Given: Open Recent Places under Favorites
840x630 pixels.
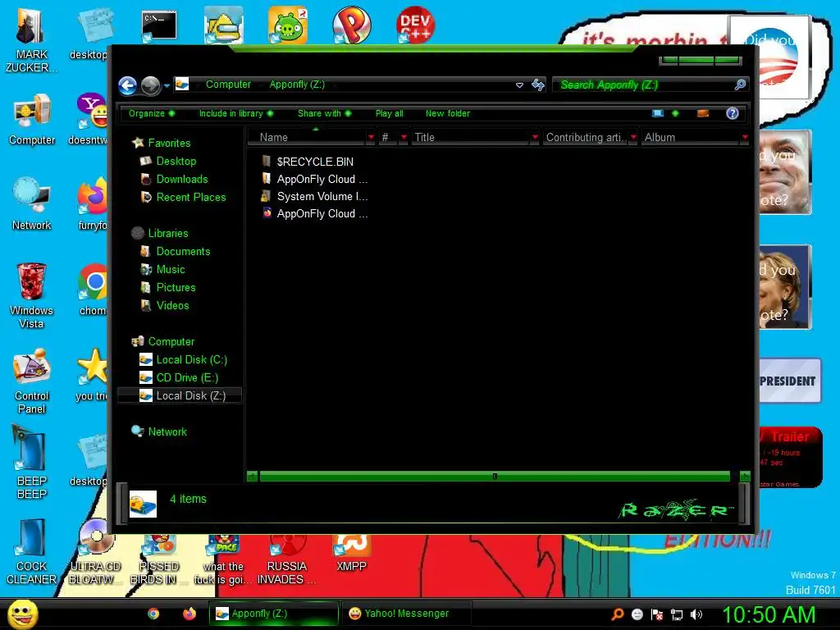Looking at the screenshot, I should pyautogui.click(x=190, y=197).
